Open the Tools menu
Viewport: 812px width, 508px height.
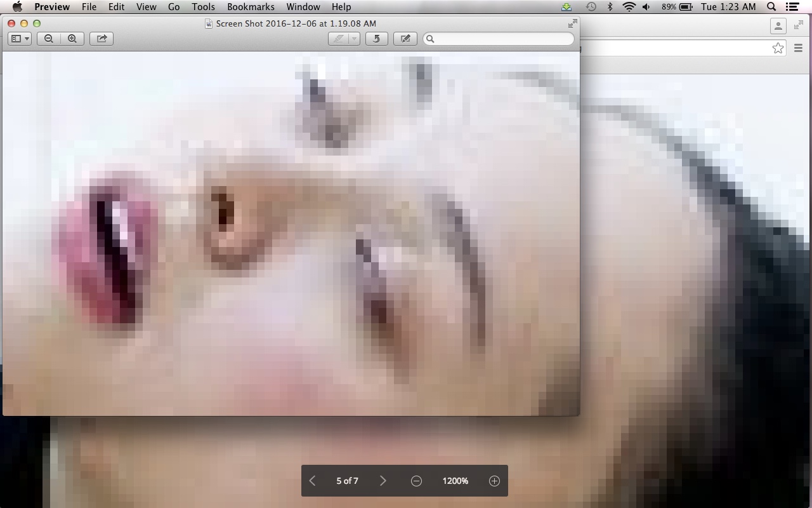203,7
